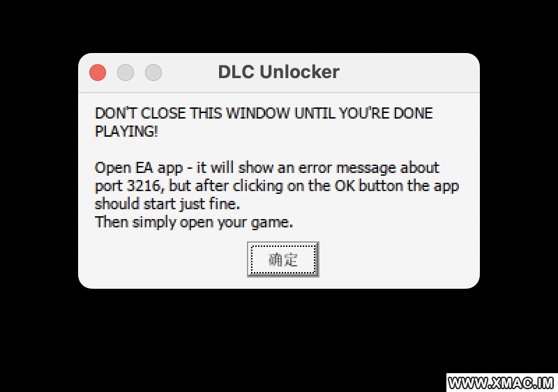
Task: Click empty title bar space right of the title
Action: point(409,73)
